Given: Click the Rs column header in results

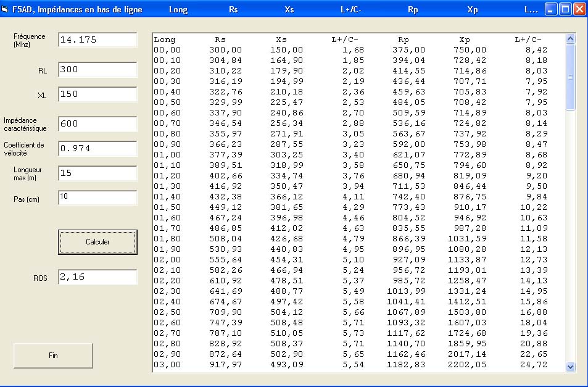Looking at the screenshot, I should click(220, 40).
